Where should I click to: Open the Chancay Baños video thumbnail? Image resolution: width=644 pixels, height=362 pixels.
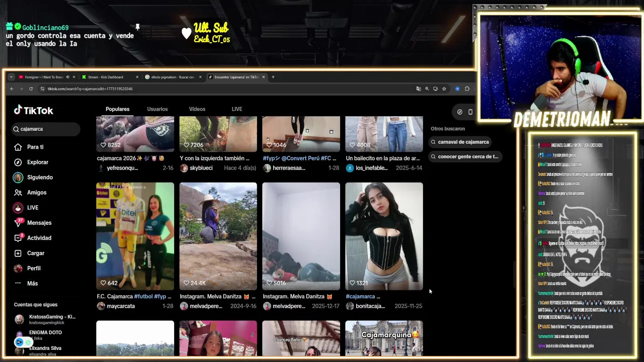point(301,338)
